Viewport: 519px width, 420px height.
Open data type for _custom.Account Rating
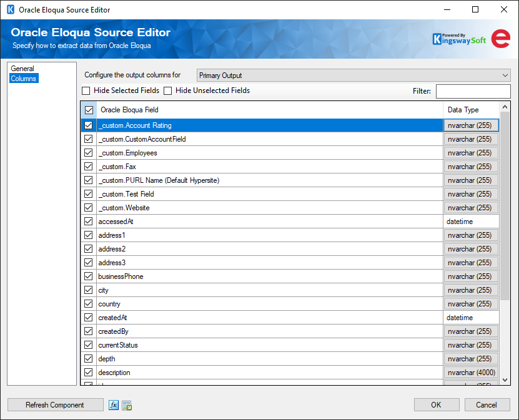471,125
